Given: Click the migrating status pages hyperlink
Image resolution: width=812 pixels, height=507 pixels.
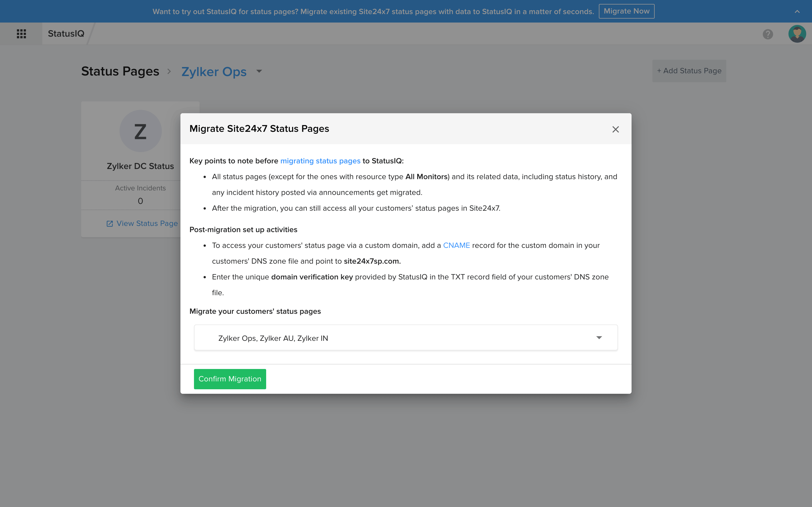Looking at the screenshot, I should point(320,161).
